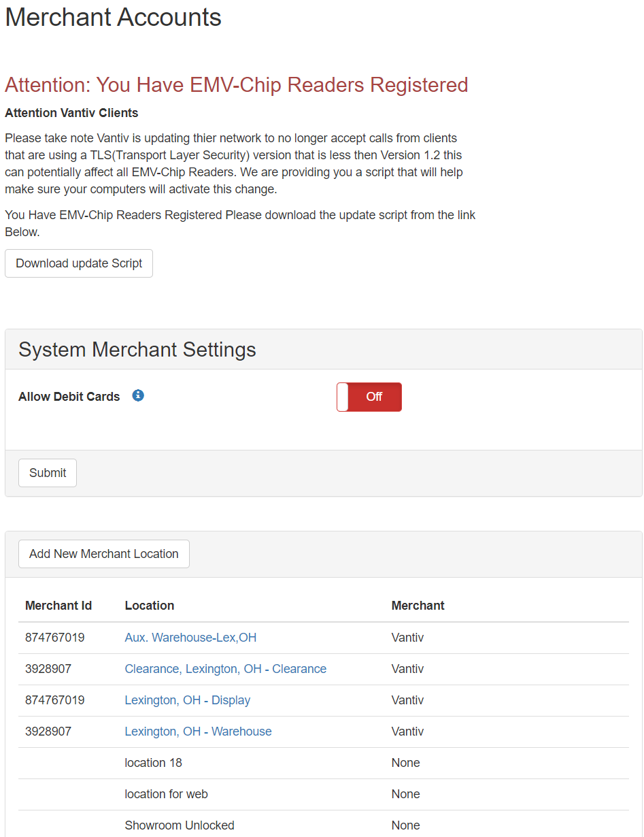Click Add New Merchant Location

click(x=104, y=554)
